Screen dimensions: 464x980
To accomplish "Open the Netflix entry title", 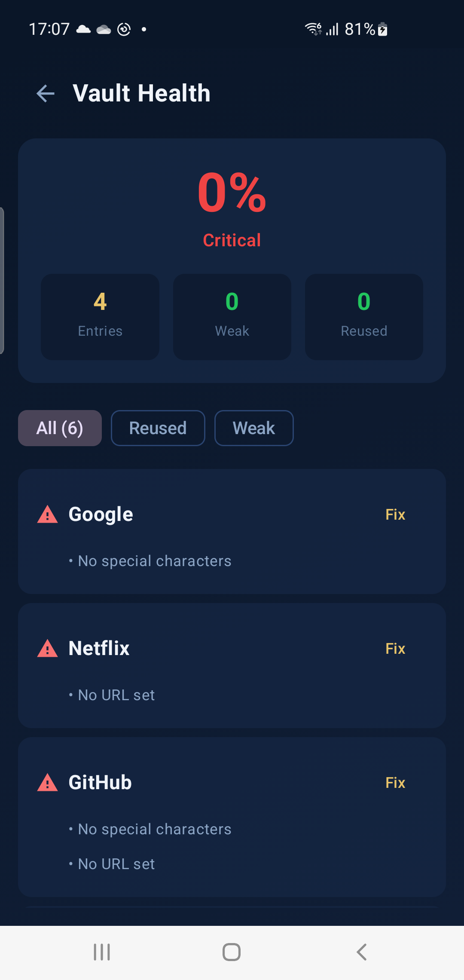I will (99, 648).
